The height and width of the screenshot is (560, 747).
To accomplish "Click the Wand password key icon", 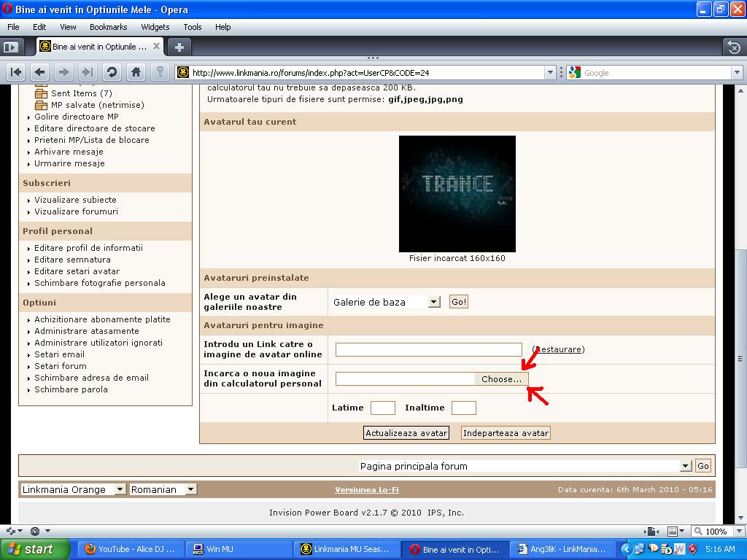I will (x=160, y=72).
